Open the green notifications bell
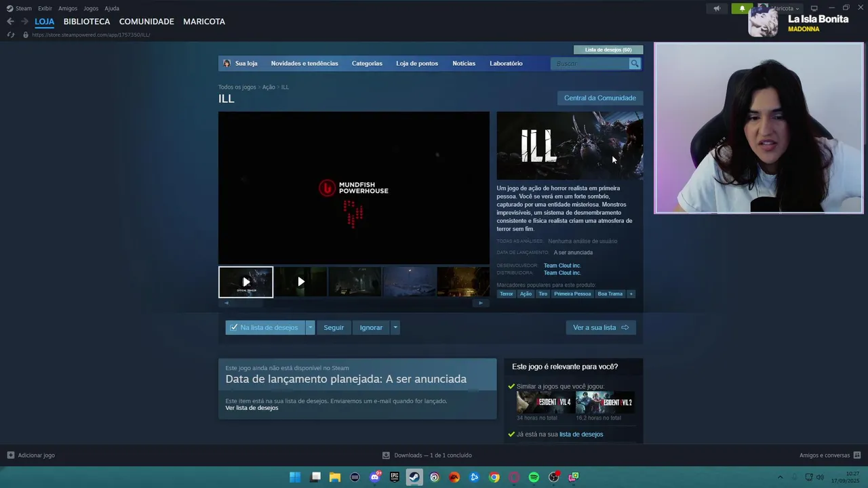 [x=742, y=9]
